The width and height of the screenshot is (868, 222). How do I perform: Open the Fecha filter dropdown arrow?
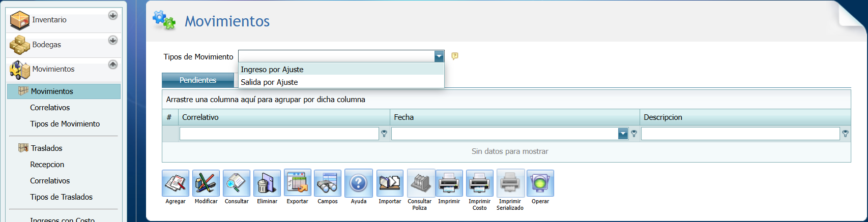[623, 134]
